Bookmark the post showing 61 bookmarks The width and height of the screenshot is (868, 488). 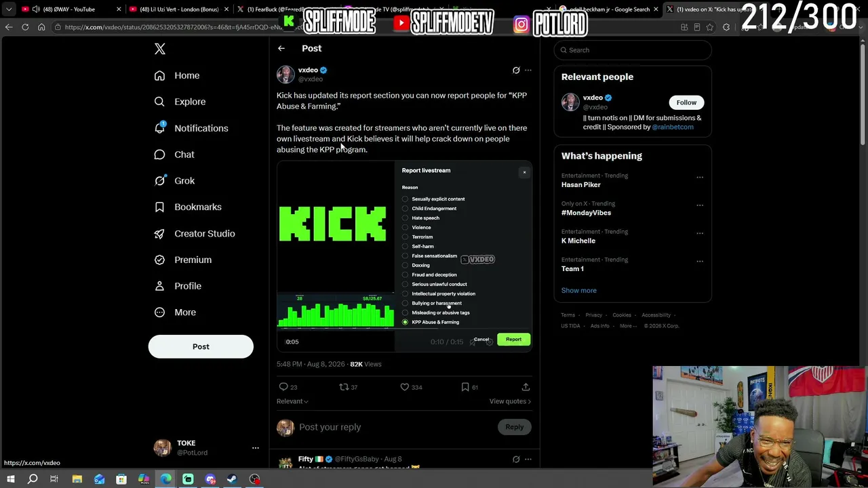pos(465,387)
